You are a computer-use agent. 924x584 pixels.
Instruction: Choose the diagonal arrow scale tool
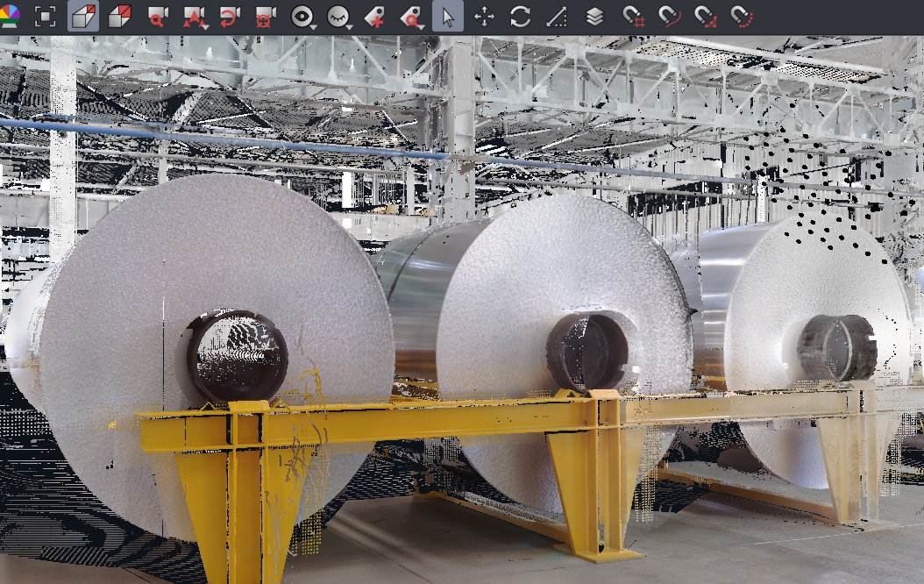557,17
